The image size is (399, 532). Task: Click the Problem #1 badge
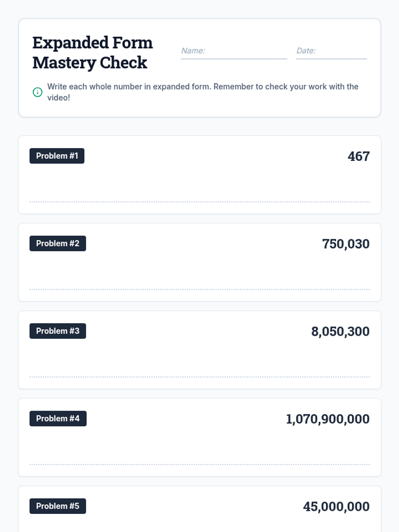(57, 156)
